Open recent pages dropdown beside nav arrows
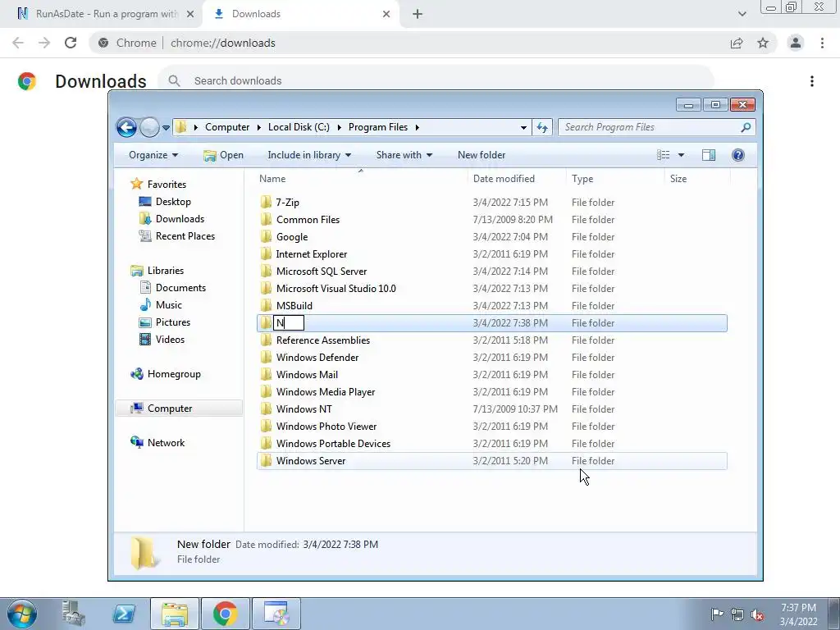This screenshot has height=630, width=840. coord(166,128)
